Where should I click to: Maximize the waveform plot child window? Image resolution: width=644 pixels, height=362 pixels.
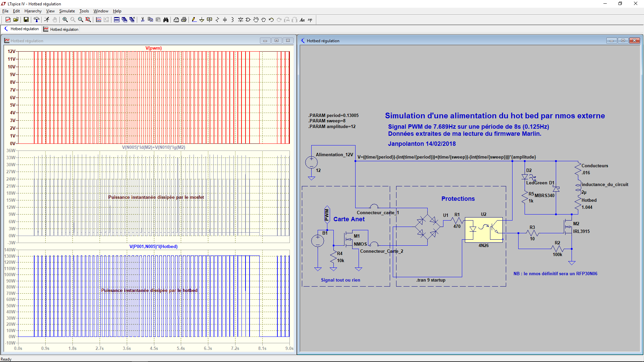click(276, 41)
